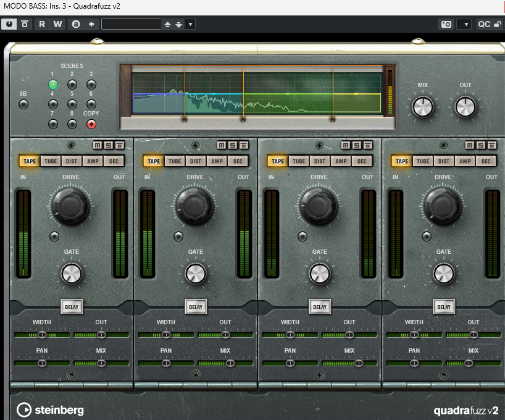This screenshot has width=505, height=420.
Task: Click the first band crossover frequency handle
Action: click(185, 120)
